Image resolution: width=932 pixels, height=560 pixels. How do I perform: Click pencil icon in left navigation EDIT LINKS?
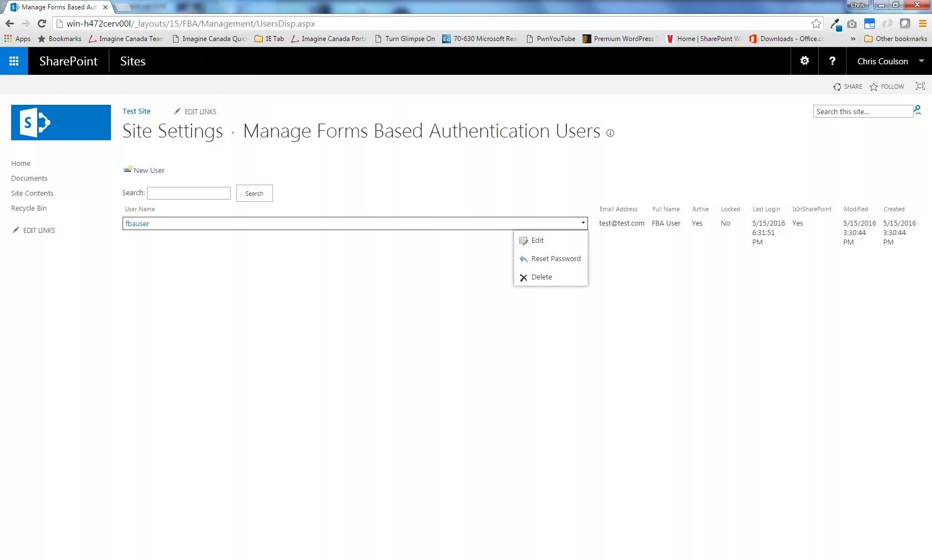click(16, 230)
